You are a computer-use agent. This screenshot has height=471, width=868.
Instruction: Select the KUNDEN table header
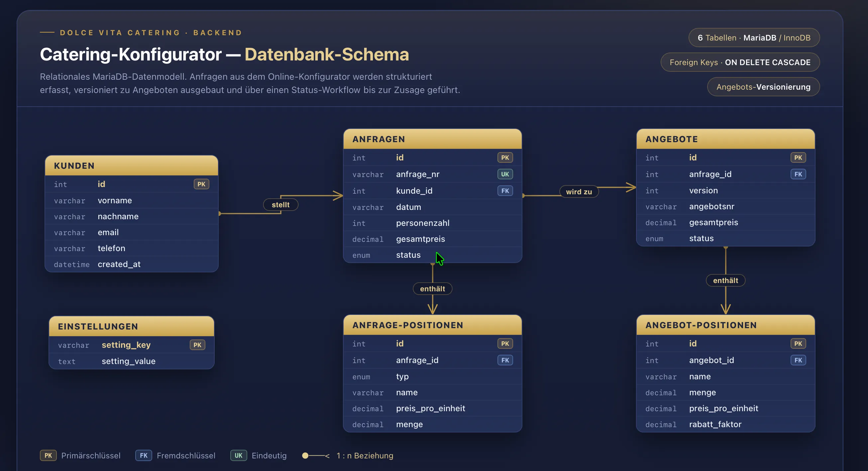(x=131, y=165)
